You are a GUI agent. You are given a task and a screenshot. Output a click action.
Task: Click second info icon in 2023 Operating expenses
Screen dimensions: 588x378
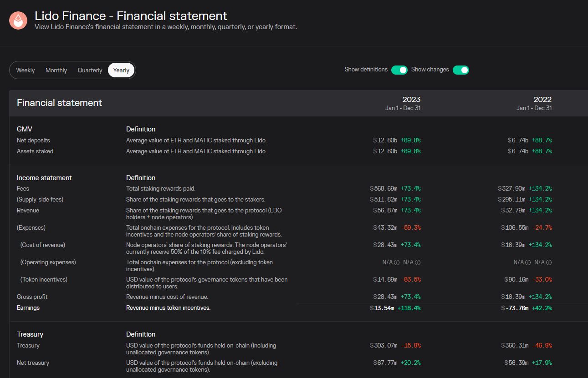point(418,262)
